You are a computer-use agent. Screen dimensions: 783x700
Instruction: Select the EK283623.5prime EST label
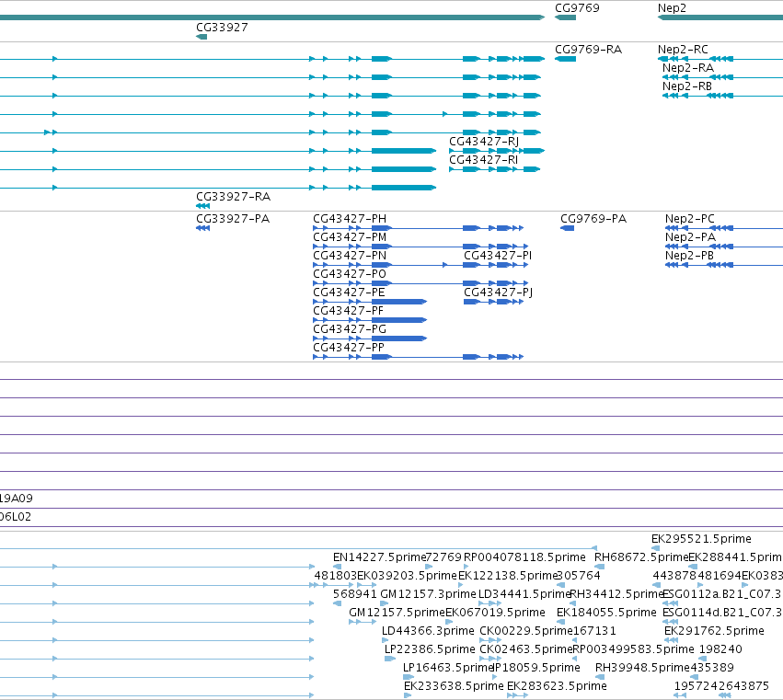click(557, 687)
